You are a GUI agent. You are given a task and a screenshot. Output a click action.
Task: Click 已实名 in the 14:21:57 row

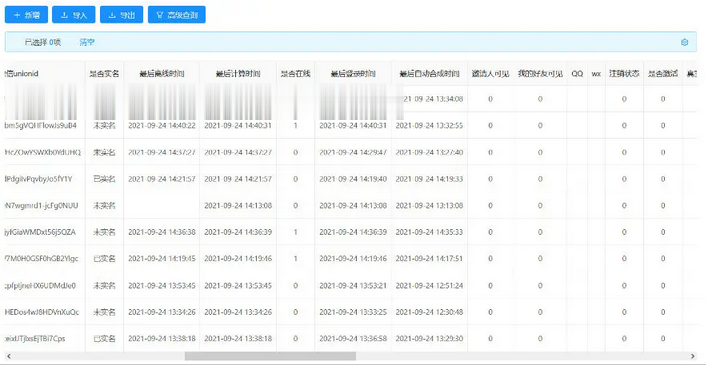click(x=104, y=179)
